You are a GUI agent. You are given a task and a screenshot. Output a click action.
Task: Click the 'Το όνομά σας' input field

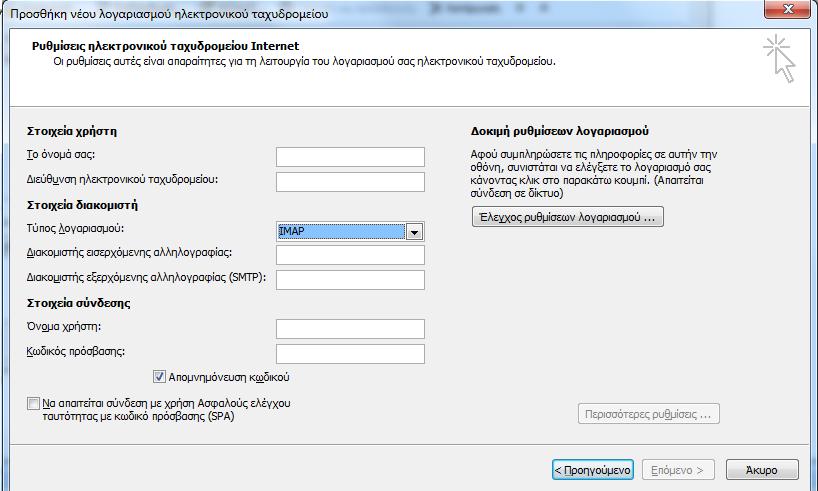(350, 157)
